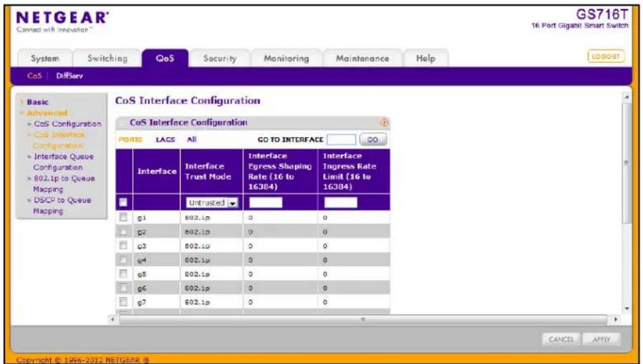Click the NETGEAR logo
The image size is (643, 364).
click(63, 17)
